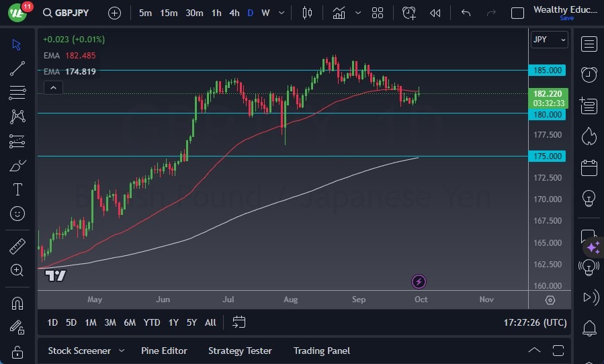This screenshot has width=604, height=364.
Task: Select the Trend Line drawing tool
Action: 17,68
